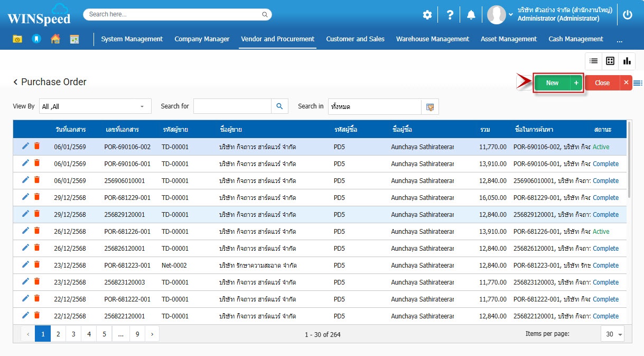
Task: Open the settings gear icon
Action: coord(427,15)
